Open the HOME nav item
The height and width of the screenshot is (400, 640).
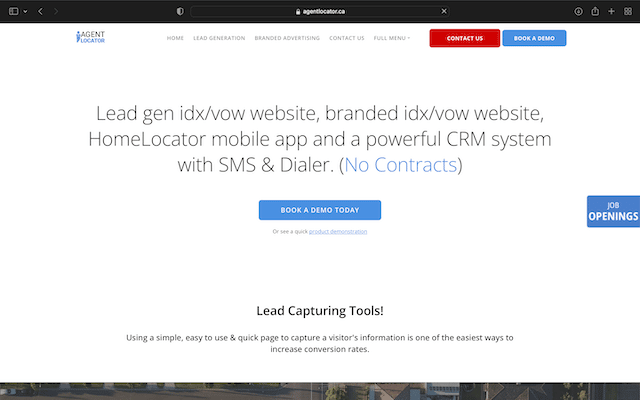click(175, 38)
